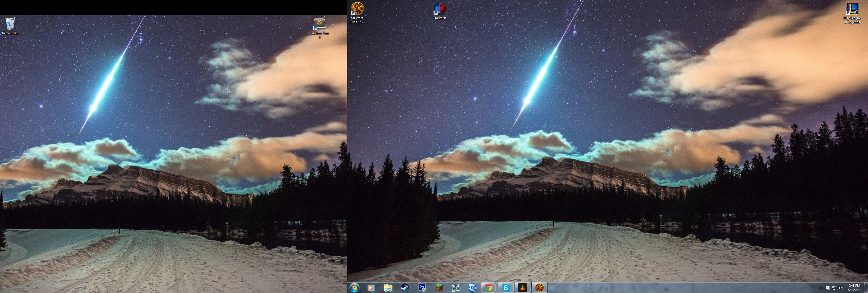868x293 pixels.
Task: Launch Minecraft grass block icon
Action: point(438,288)
